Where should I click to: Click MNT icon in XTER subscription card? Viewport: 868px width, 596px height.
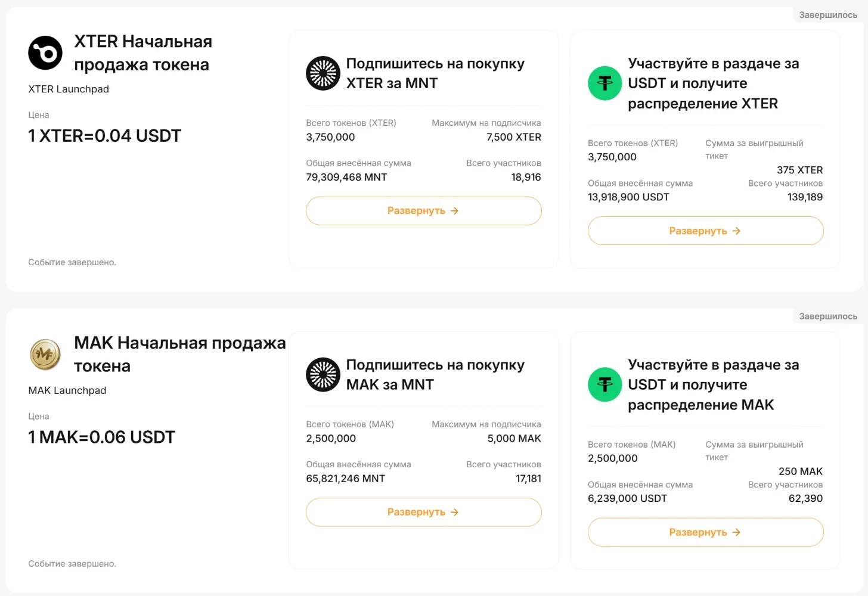[x=323, y=73]
